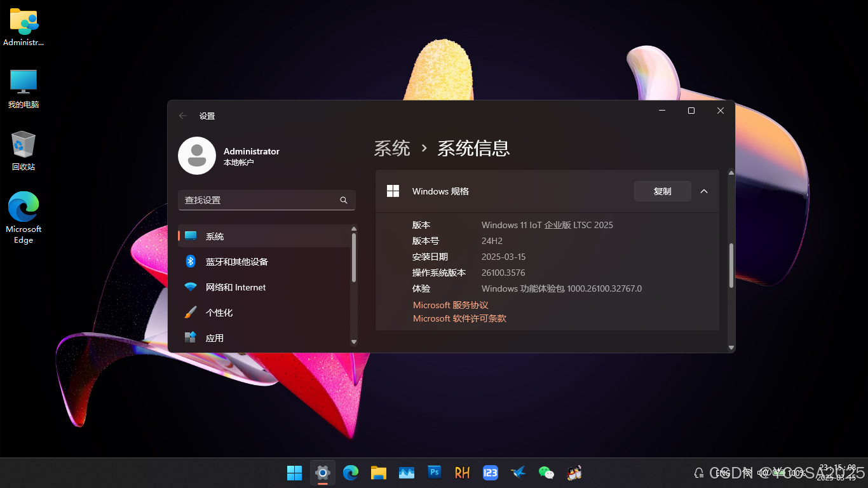Click the Administrator profile avatar
The height and width of the screenshot is (488, 868).
[x=197, y=156]
